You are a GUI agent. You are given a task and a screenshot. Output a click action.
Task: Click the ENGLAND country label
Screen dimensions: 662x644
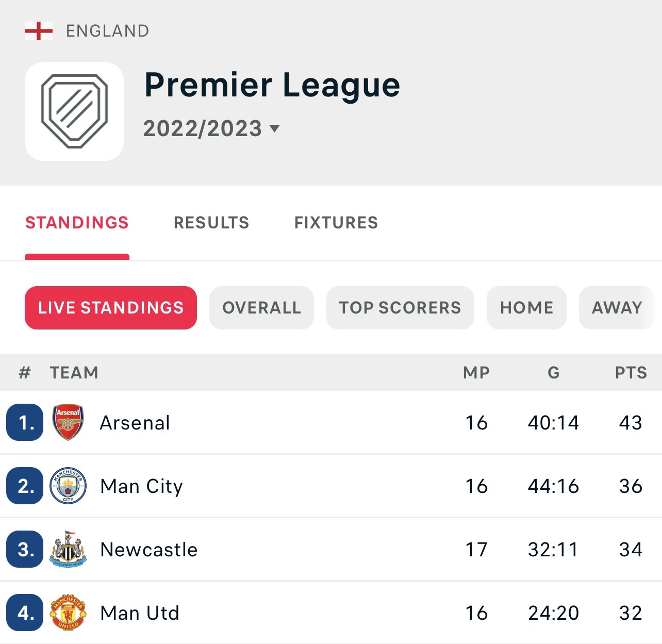pos(107,31)
